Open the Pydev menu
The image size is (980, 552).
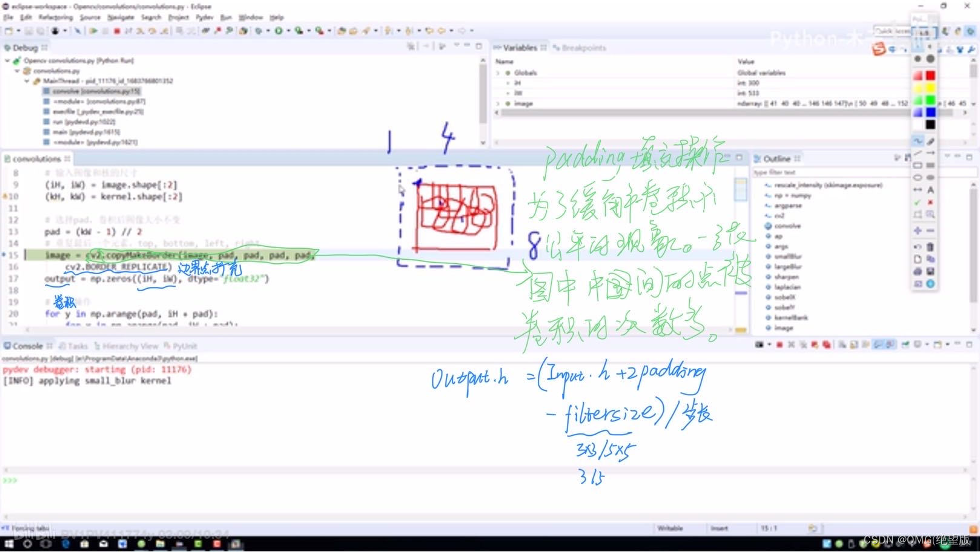[x=204, y=18]
